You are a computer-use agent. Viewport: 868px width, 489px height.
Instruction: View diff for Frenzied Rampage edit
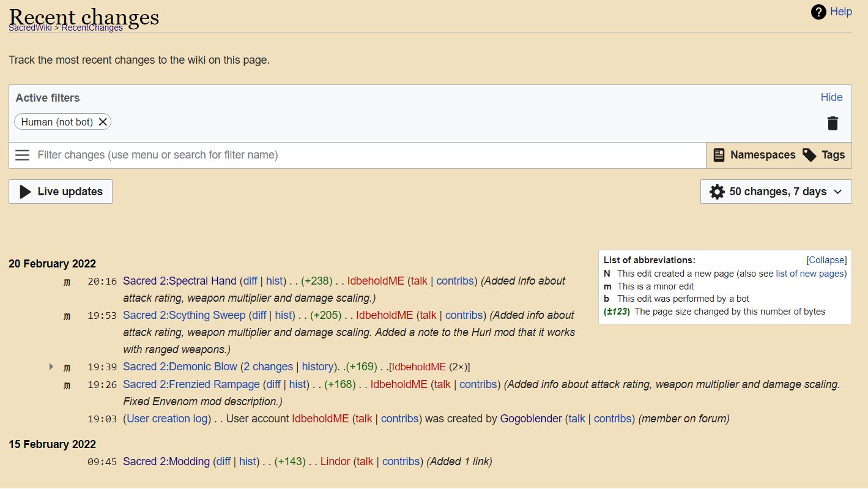273,384
